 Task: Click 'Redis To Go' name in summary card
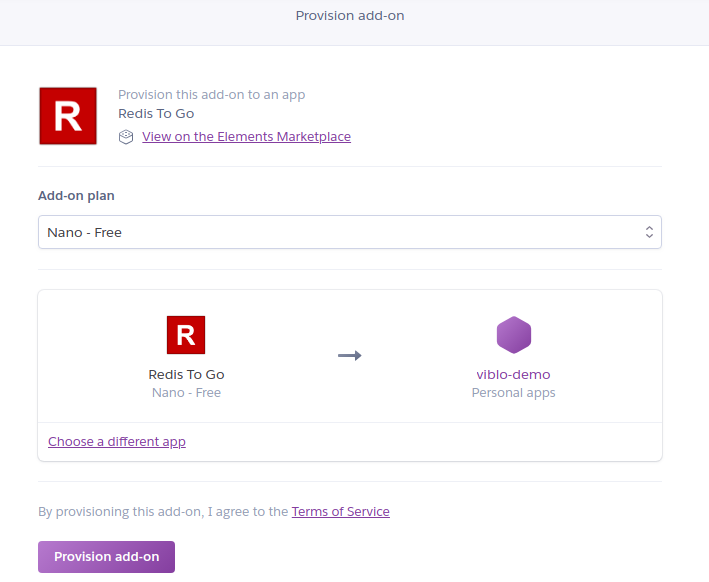click(x=186, y=374)
